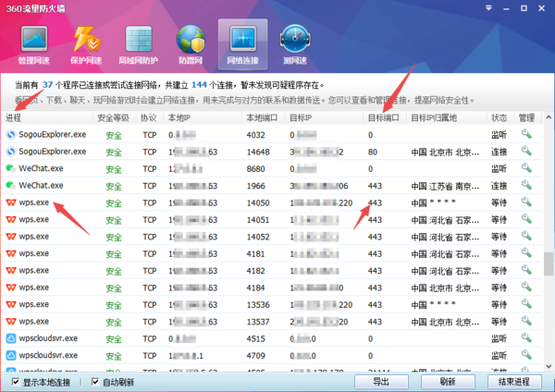Toggle 自动刷新 checkbox
555x392 pixels.
tap(95, 382)
